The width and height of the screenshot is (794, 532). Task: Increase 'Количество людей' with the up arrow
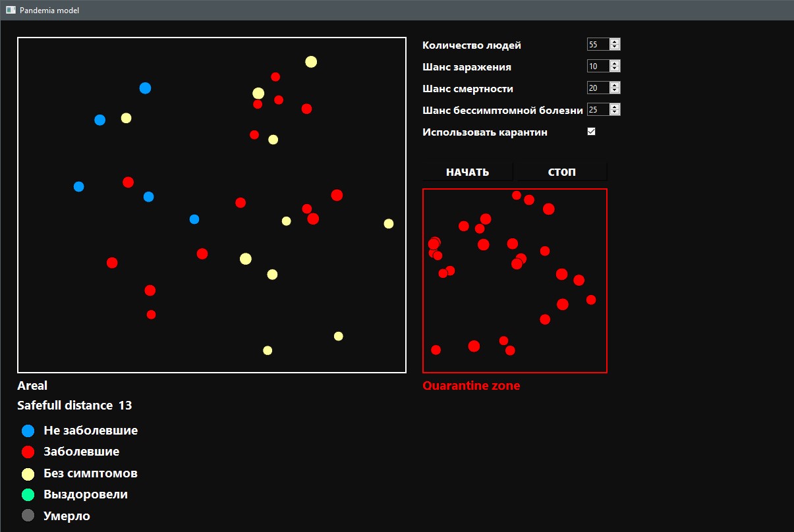click(614, 41)
